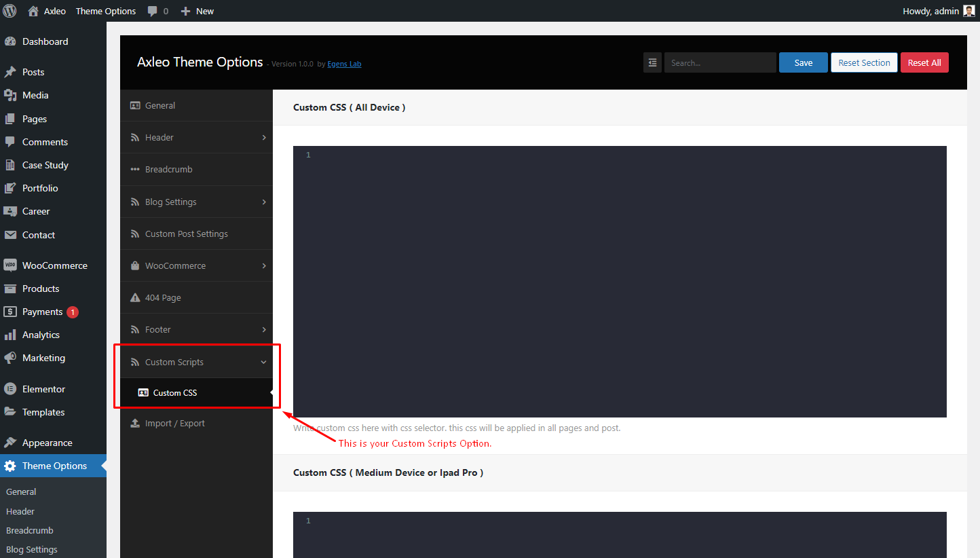Click the Media icon in sidebar

(10, 95)
